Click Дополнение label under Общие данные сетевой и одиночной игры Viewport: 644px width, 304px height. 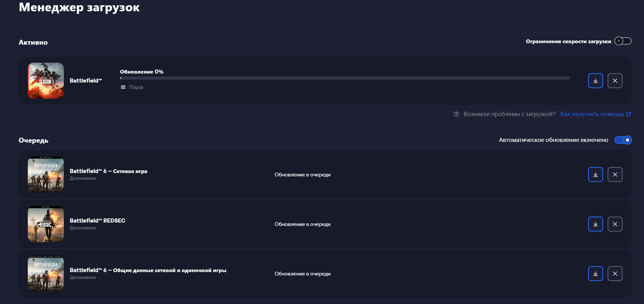(x=83, y=277)
